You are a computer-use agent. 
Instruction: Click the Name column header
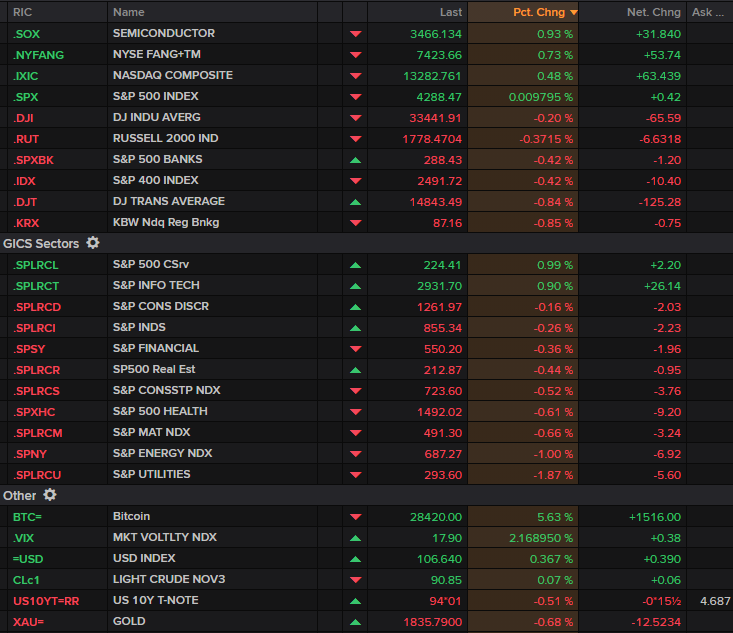(213, 12)
